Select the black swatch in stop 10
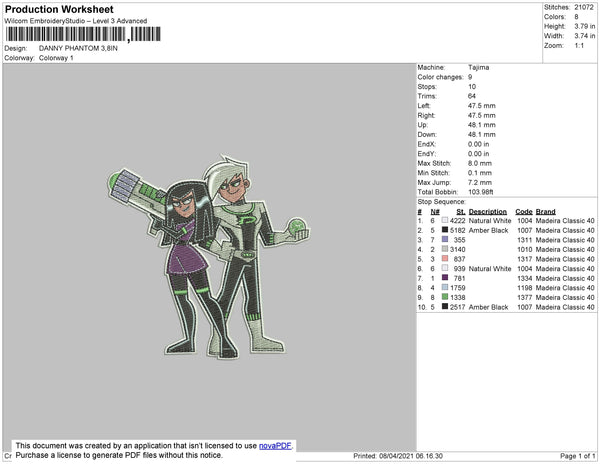600x464 pixels. coord(445,306)
